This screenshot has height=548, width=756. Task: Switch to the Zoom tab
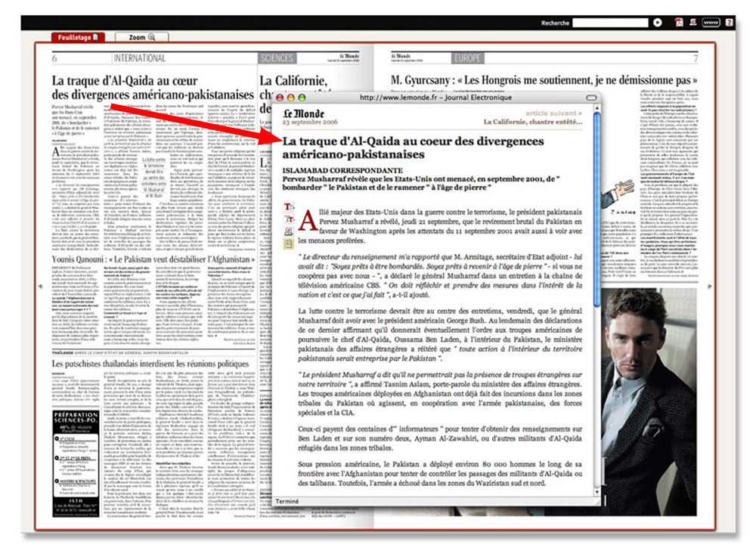pos(141,36)
